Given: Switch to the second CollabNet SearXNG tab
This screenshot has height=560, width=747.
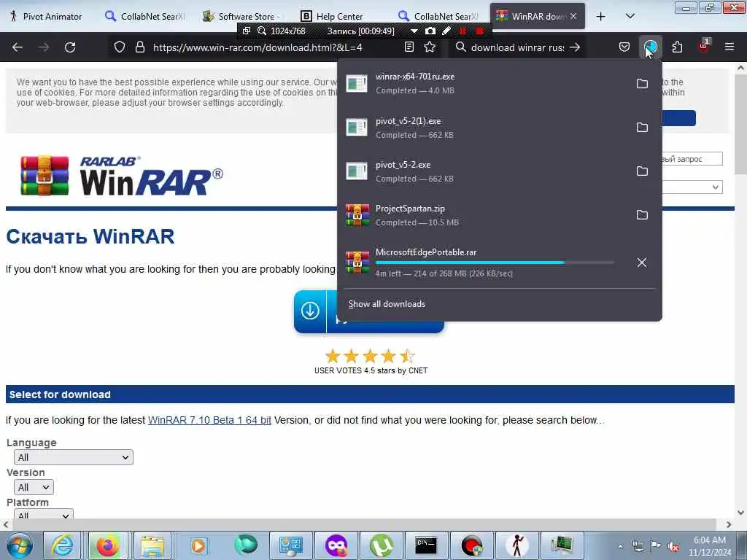Looking at the screenshot, I should tap(438, 16).
